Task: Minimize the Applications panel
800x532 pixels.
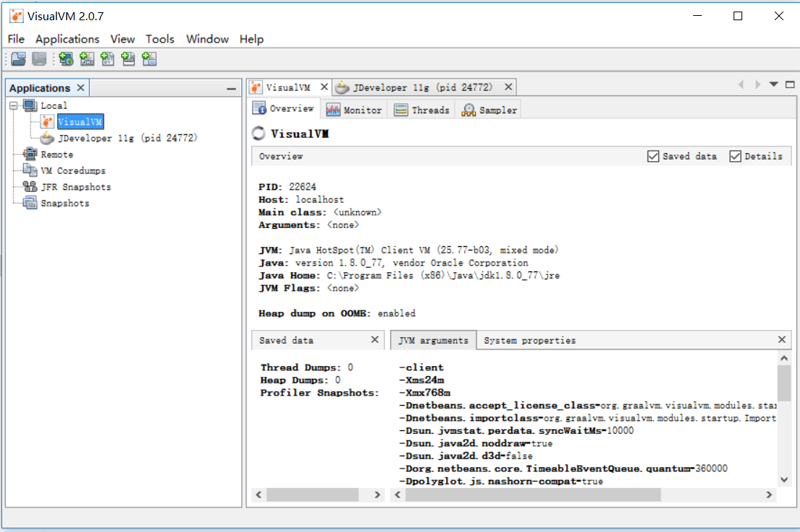Action: [231, 89]
